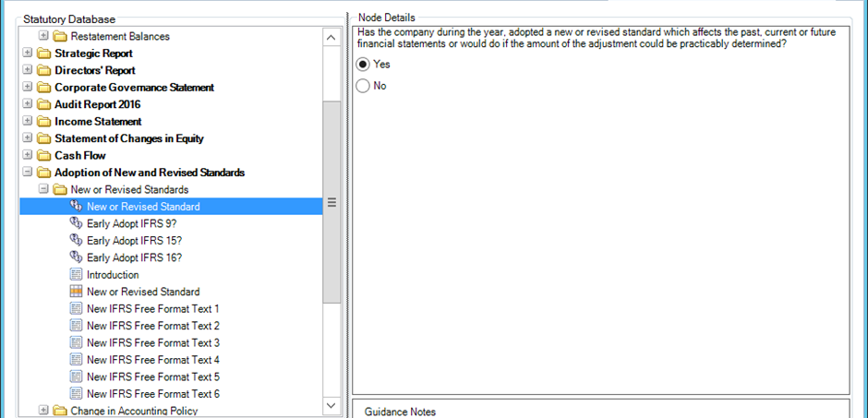The width and height of the screenshot is (868, 418).
Task: Select the Change in Accounting Policy item
Action: click(x=134, y=411)
